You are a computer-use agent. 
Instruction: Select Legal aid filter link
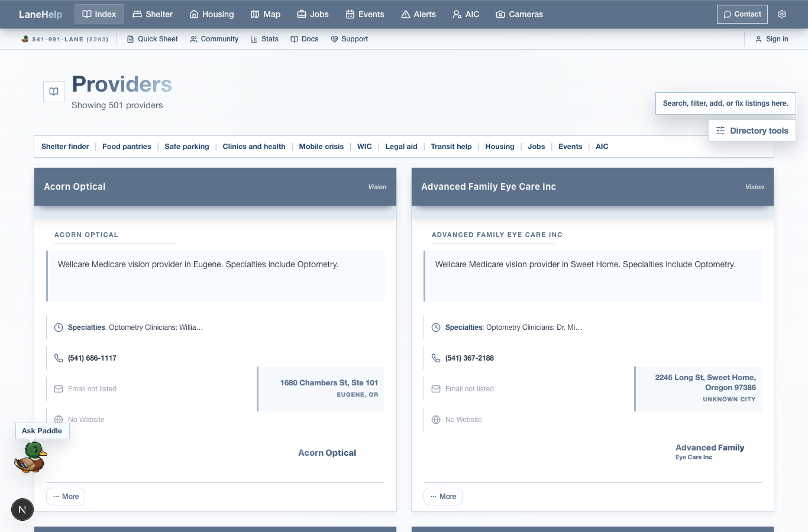pyautogui.click(x=401, y=147)
